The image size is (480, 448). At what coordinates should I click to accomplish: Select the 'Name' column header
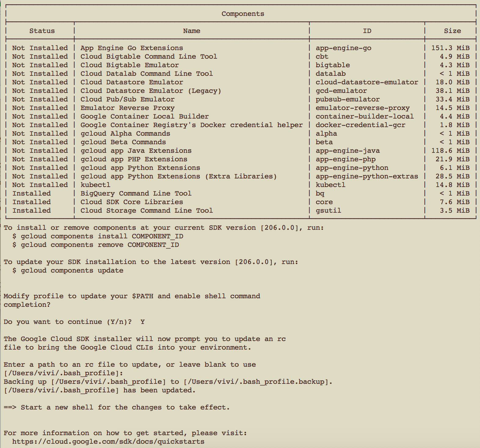[191, 31]
